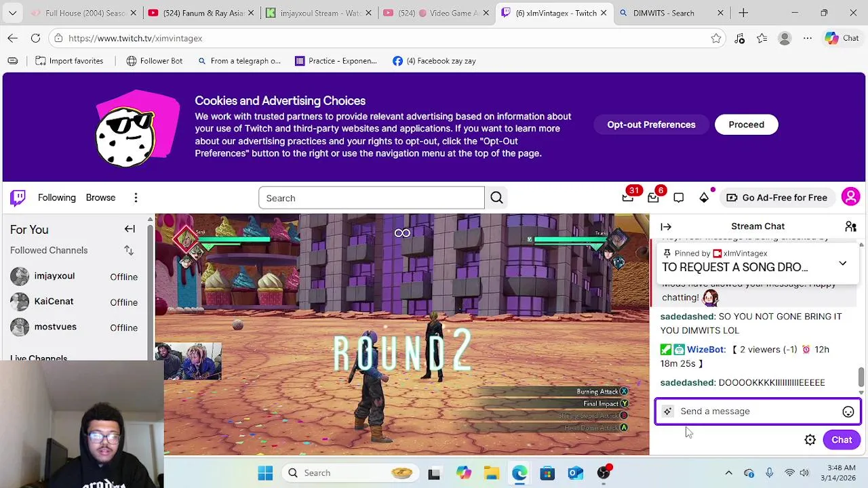868x488 pixels.
Task: Click the side panel scrollbar
Action: click(x=151, y=291)
